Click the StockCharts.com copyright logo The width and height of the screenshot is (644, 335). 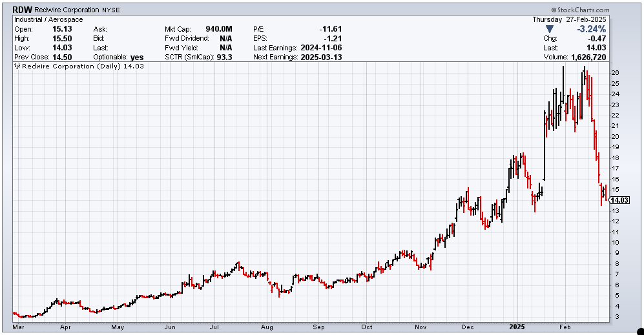point(579,10)
